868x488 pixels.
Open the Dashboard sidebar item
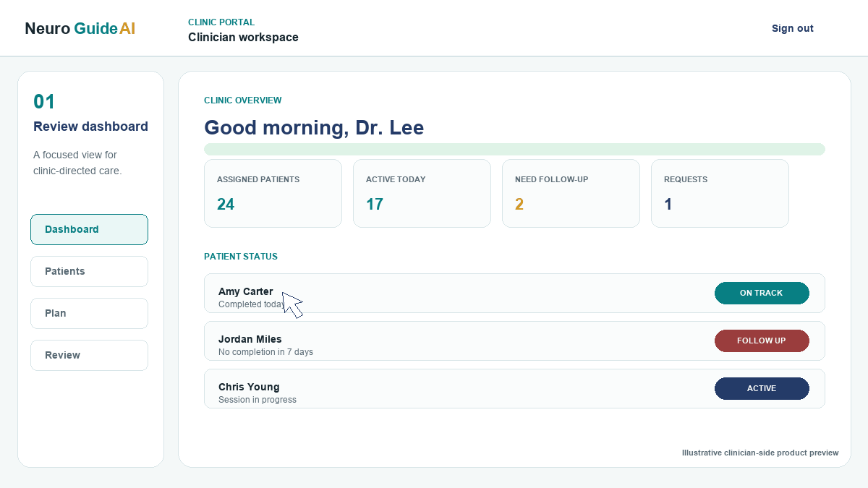(89, 229)
